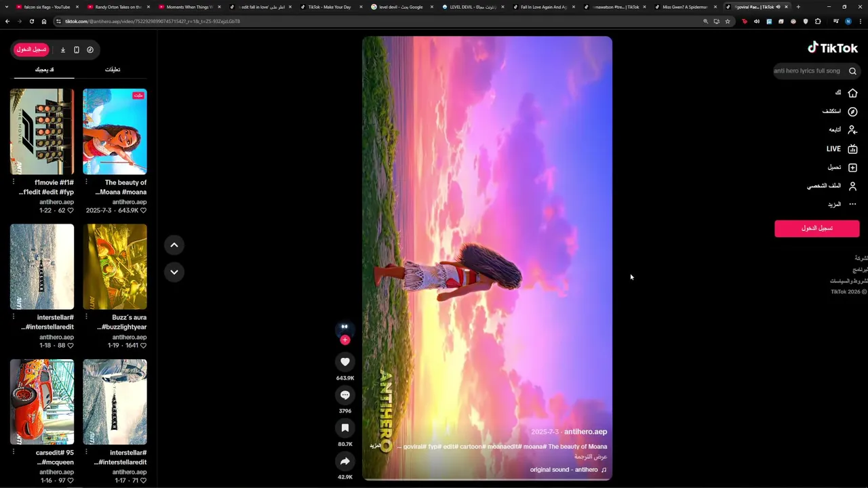Click the #moana hashtag in video caption
868x488 pixels.
click(534, 447)
